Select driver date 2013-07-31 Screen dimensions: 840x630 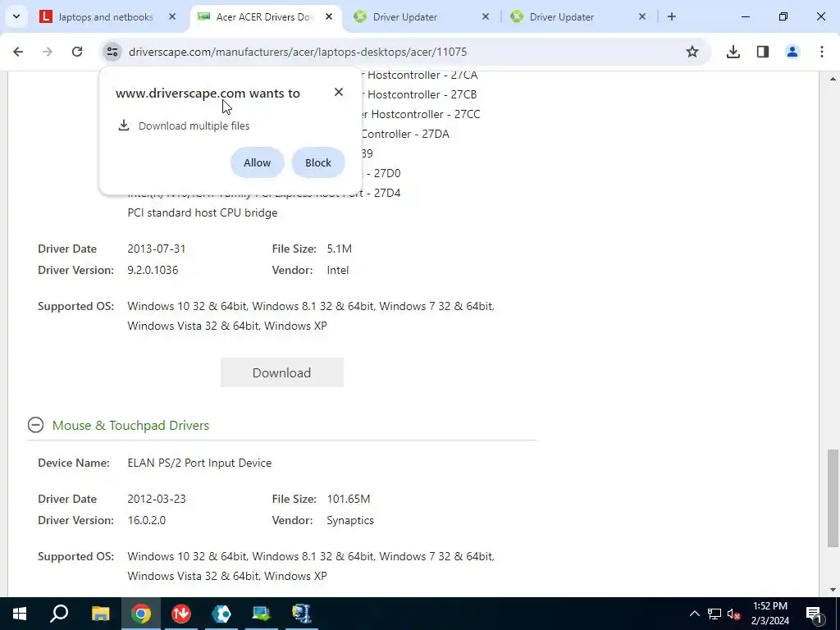[157, 249]
